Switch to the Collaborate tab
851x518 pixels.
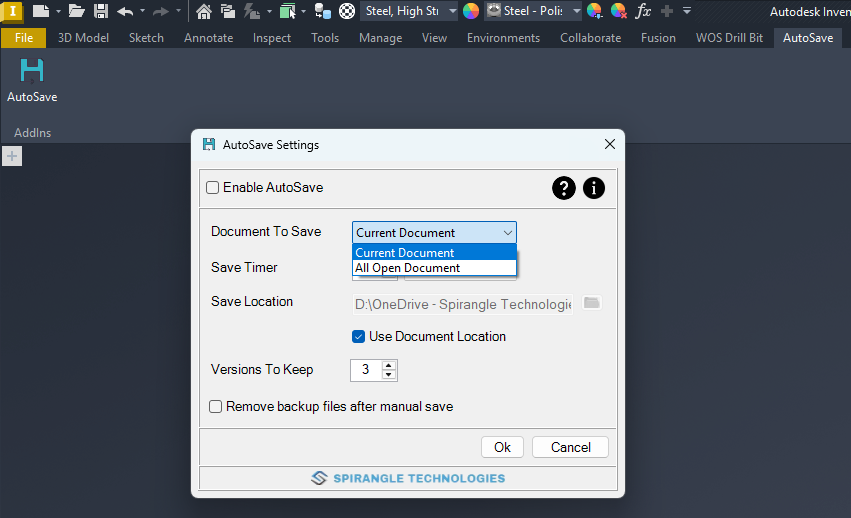[x=590, y=38]
